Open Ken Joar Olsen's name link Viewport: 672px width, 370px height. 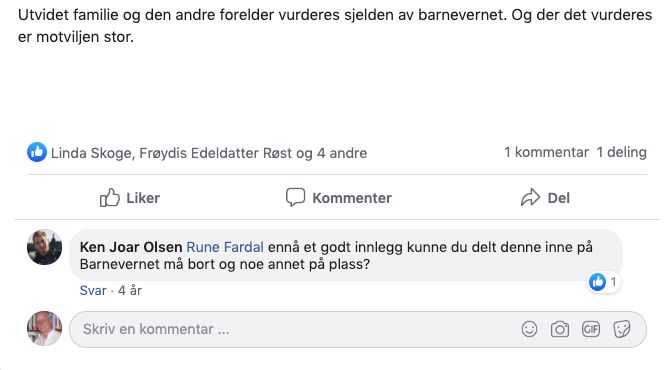tap(131, 247)
